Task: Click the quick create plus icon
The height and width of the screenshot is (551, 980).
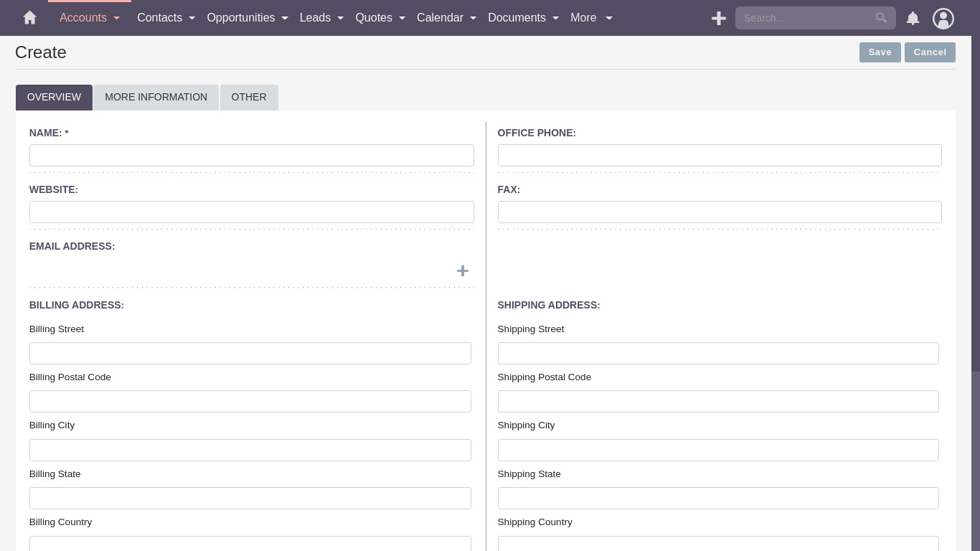Action: [718, 19]
